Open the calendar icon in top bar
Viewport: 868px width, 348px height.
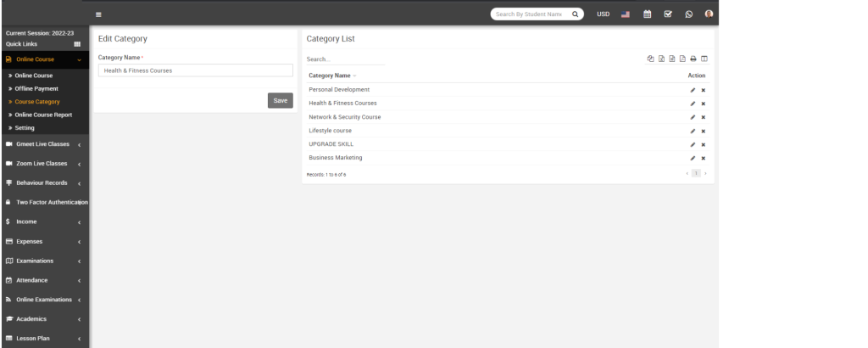[x=648, y=14]
